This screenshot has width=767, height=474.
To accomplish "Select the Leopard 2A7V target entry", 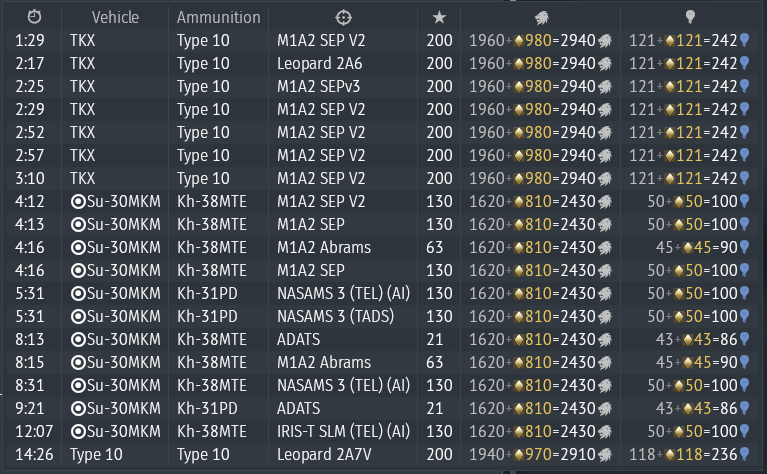I will [324, 454].
